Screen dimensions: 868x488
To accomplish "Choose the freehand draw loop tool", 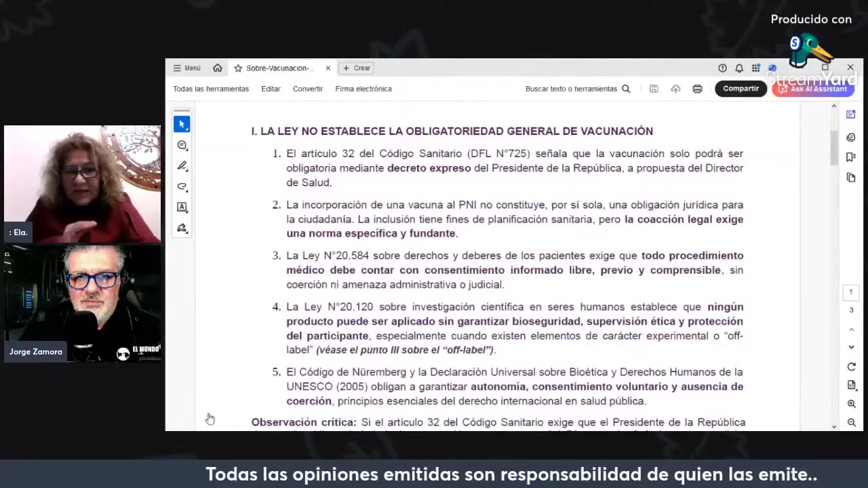I will pyautogui.click(x=182, y=186).
